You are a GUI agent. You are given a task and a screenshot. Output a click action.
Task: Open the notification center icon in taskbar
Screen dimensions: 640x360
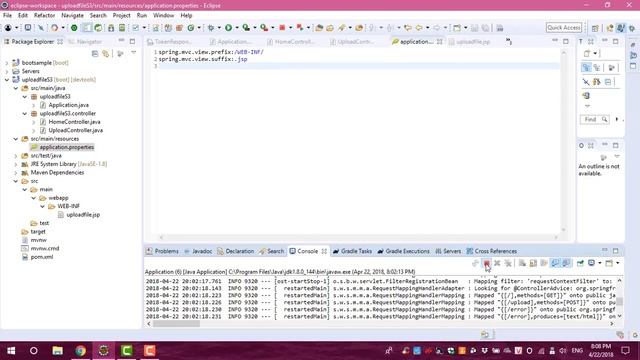tap(625, 351)
